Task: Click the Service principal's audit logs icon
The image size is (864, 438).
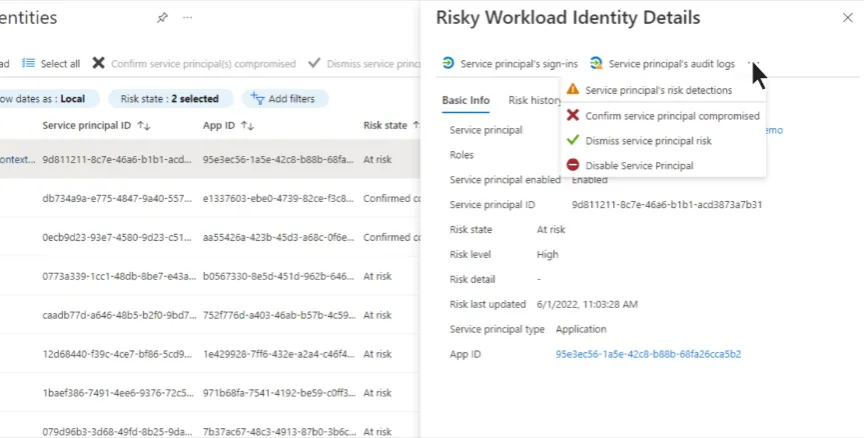Action: [596, 63]
